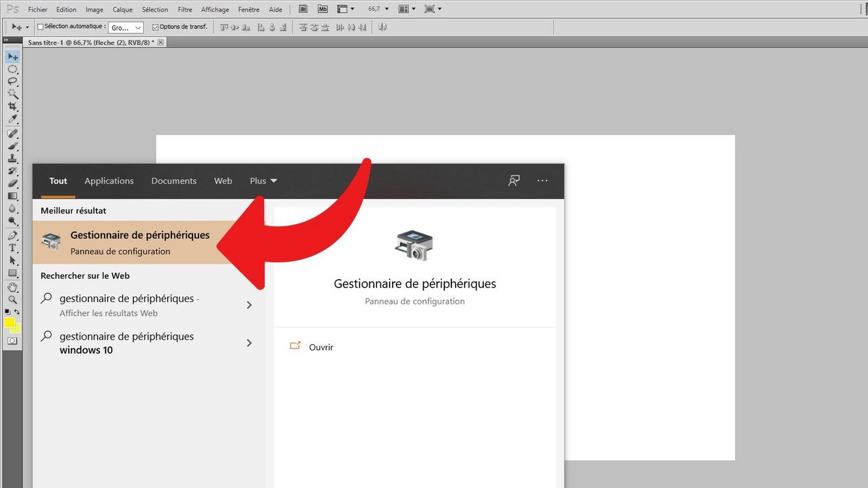Enable the Sélection automatique checkbox
This screenshot has height=488, width=868.
point(41,27)
